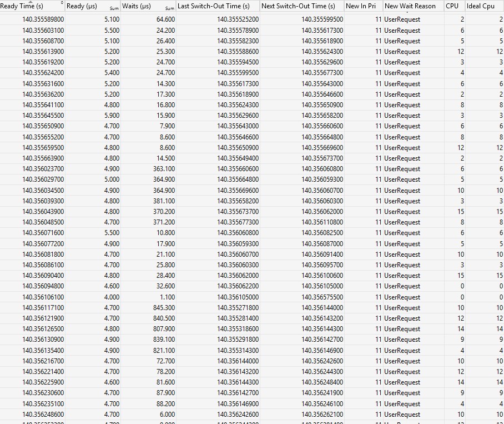The image size is (504, 424).
Task: Select Ready Time cell 140.356248600
Action: point(43,415)
